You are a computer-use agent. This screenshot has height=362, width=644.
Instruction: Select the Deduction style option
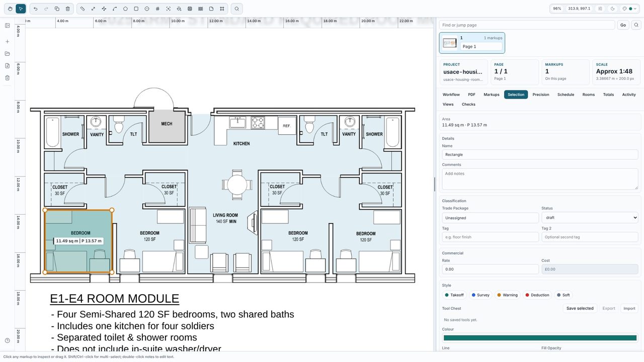(x=537, y=295)
